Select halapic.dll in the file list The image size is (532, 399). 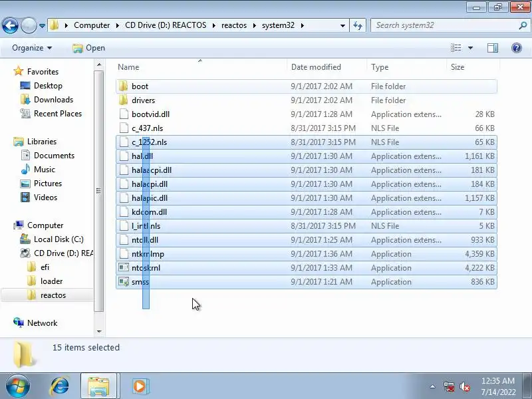pos(307,198)
